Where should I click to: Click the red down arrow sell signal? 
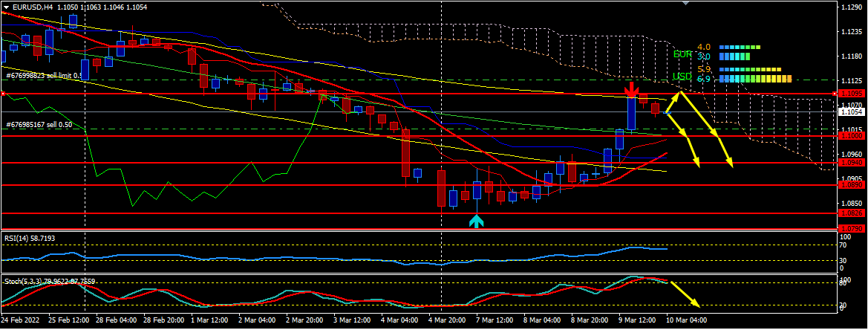pos(630,90)
